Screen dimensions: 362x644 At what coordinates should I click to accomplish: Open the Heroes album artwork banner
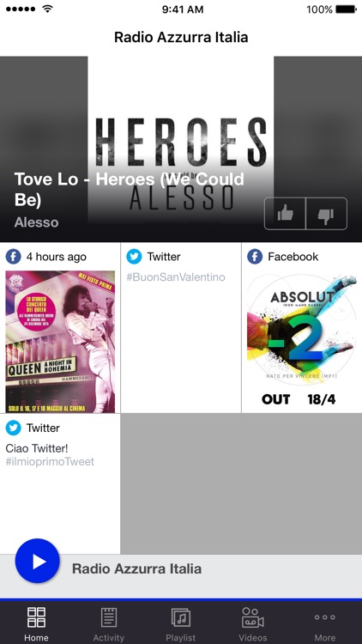pos(181,149)
